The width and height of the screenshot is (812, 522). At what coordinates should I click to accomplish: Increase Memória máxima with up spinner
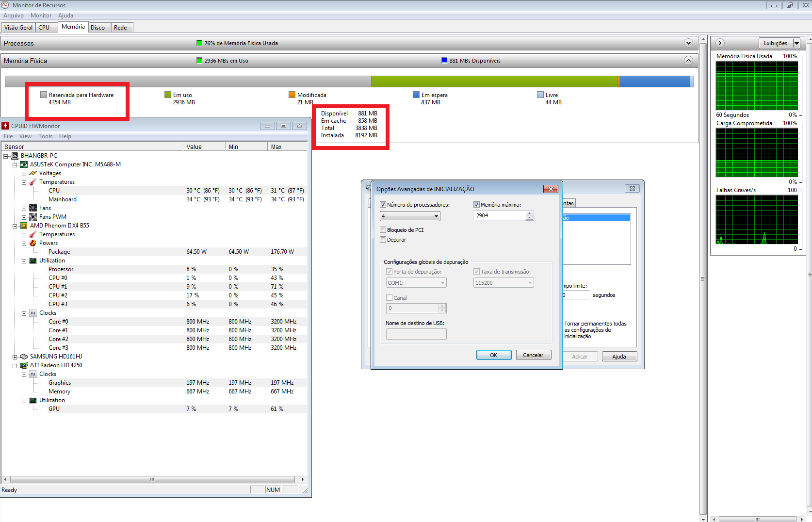pyautogui.click(x=530, y=213)
